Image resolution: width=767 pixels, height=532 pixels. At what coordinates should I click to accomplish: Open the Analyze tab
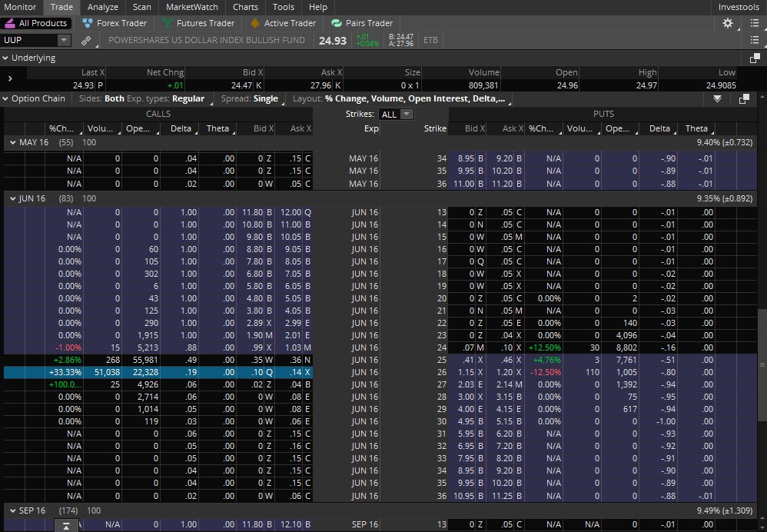point(103,7)
